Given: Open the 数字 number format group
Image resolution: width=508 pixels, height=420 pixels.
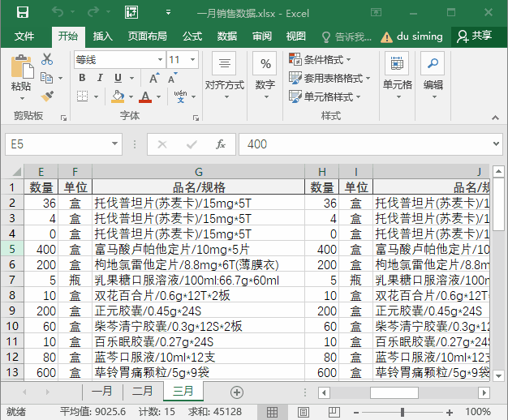Looking at the screenshot, I should 265,75.
